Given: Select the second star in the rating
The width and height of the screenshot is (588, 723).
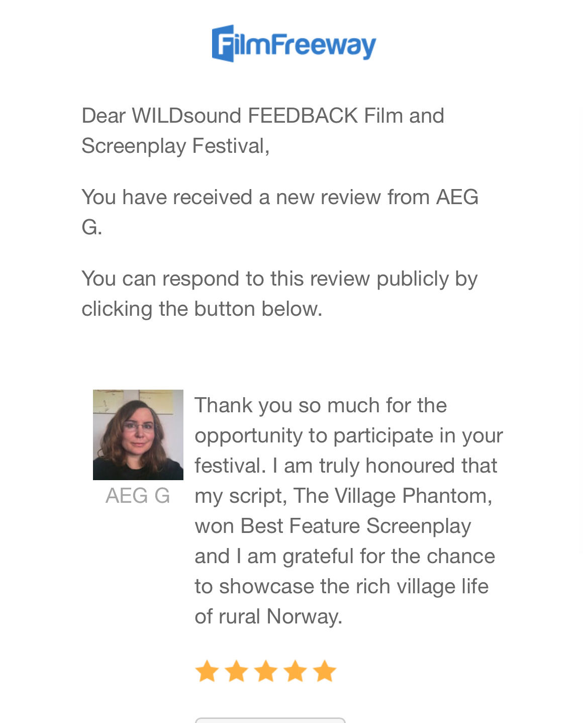Looking at the screenshot, I should point(236,671).
